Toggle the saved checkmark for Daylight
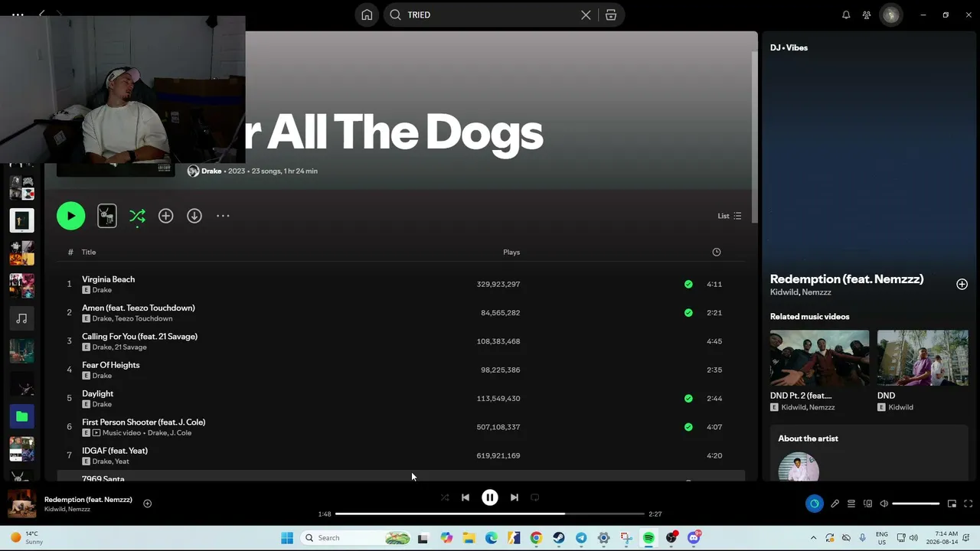 (688, 398)
